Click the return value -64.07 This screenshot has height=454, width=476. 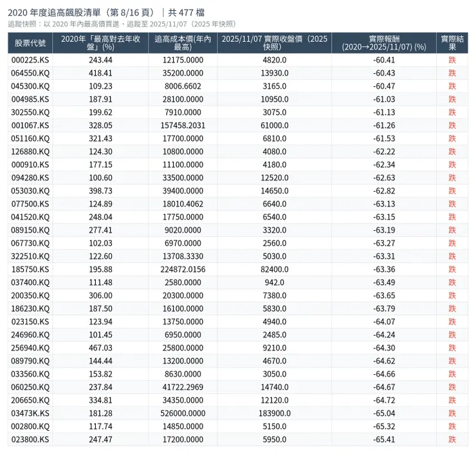click(x=384, y=322)
